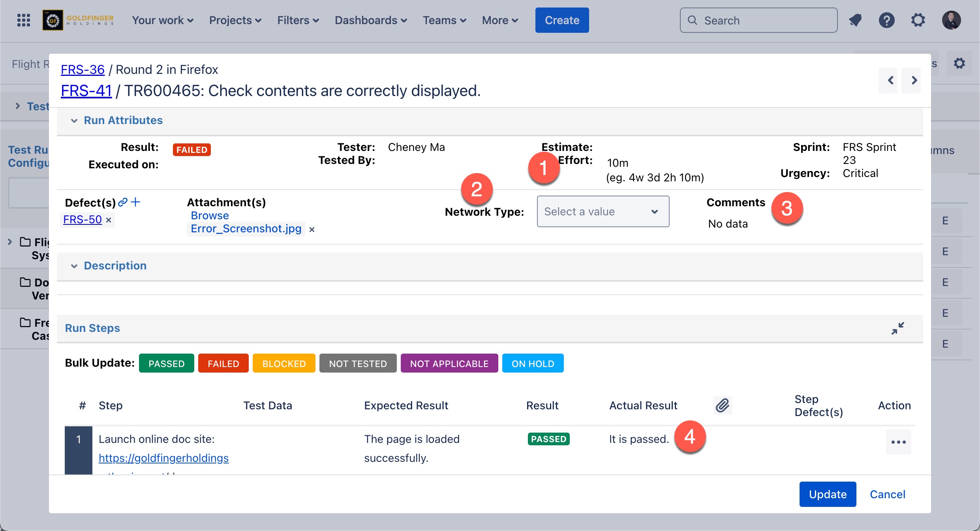The width and height of the screenshot is (980, 531).
Task: Open the Jira app switcher grid
Action: click(x=24, y=20)
